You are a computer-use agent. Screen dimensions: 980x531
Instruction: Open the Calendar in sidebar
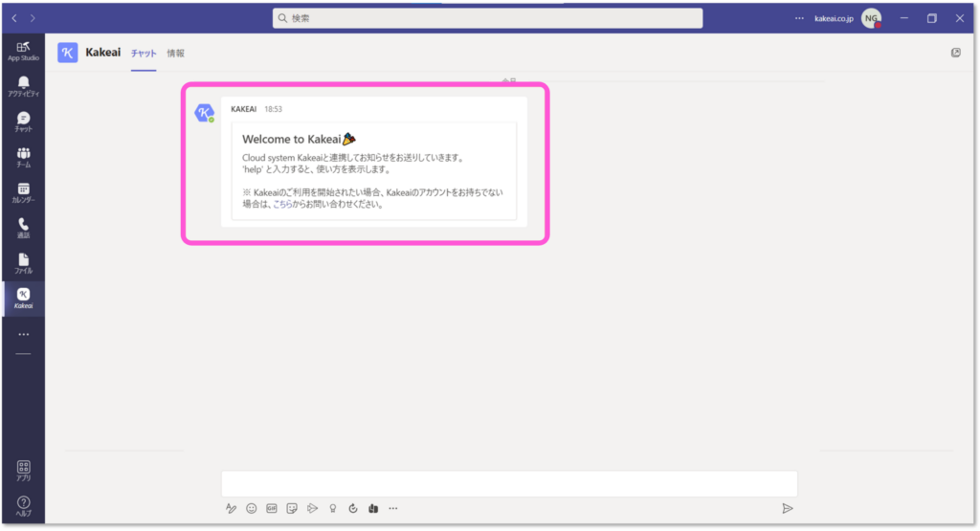click(23, 192)
